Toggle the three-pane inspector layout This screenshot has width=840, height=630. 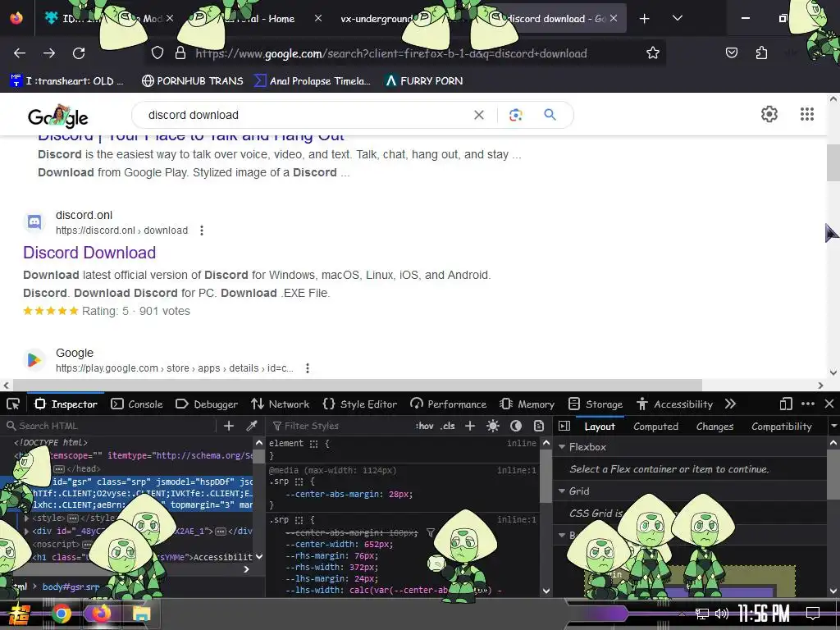564,426
